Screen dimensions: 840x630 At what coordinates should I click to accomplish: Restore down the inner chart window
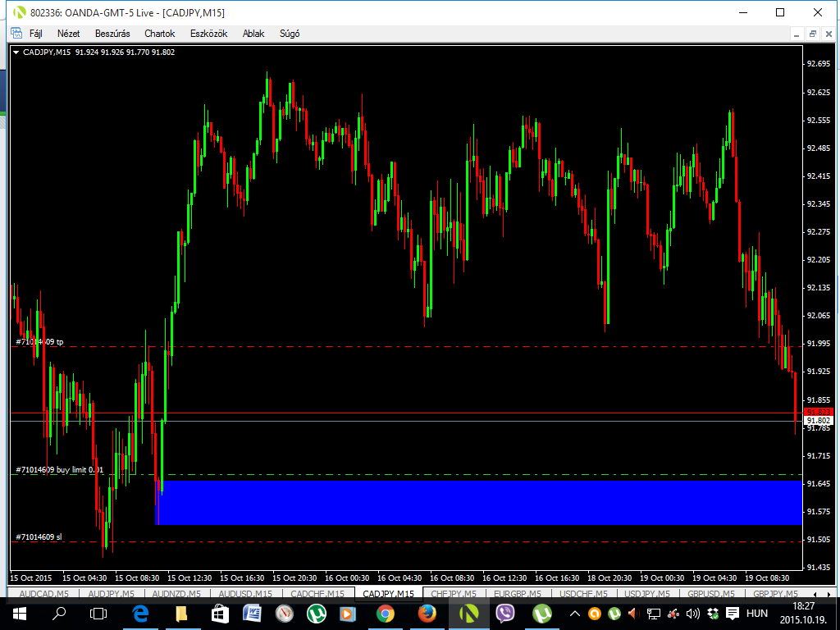(x=812, y=34)
